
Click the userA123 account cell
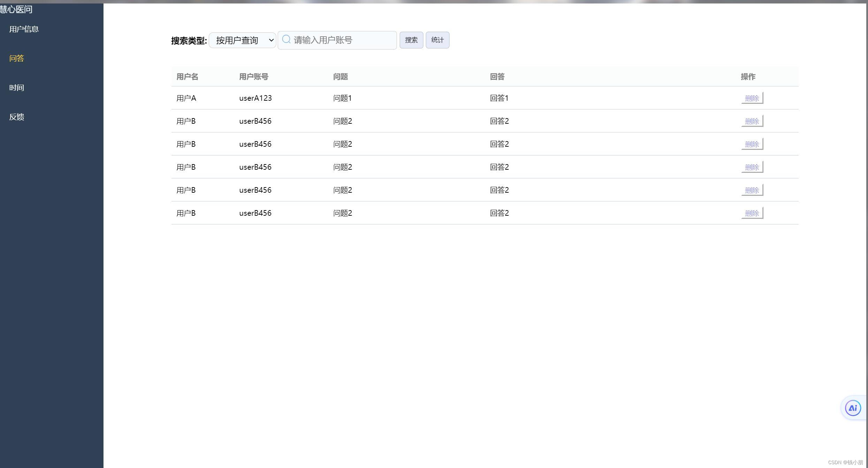point(255,98)
